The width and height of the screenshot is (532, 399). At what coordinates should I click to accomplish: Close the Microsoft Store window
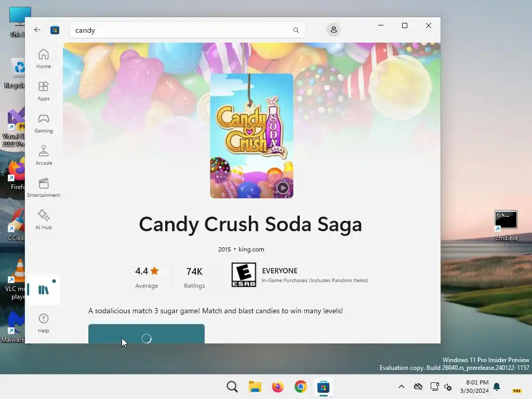coord(429,25)
